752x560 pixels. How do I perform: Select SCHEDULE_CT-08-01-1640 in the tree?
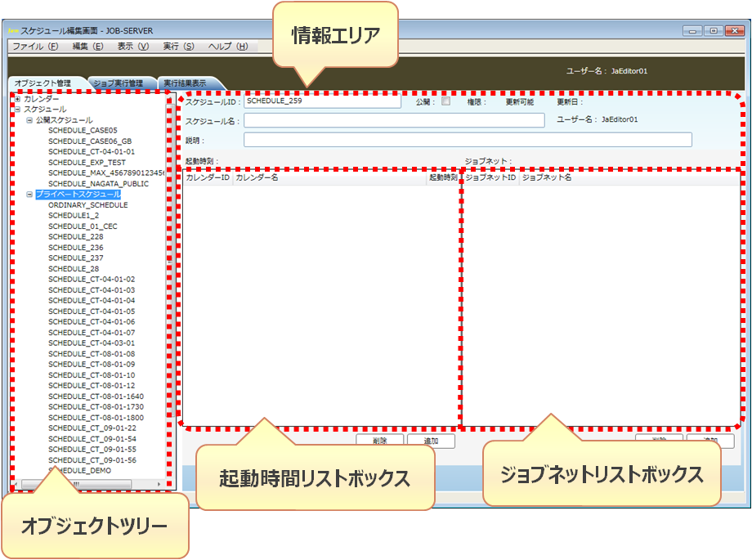[96, 396]
